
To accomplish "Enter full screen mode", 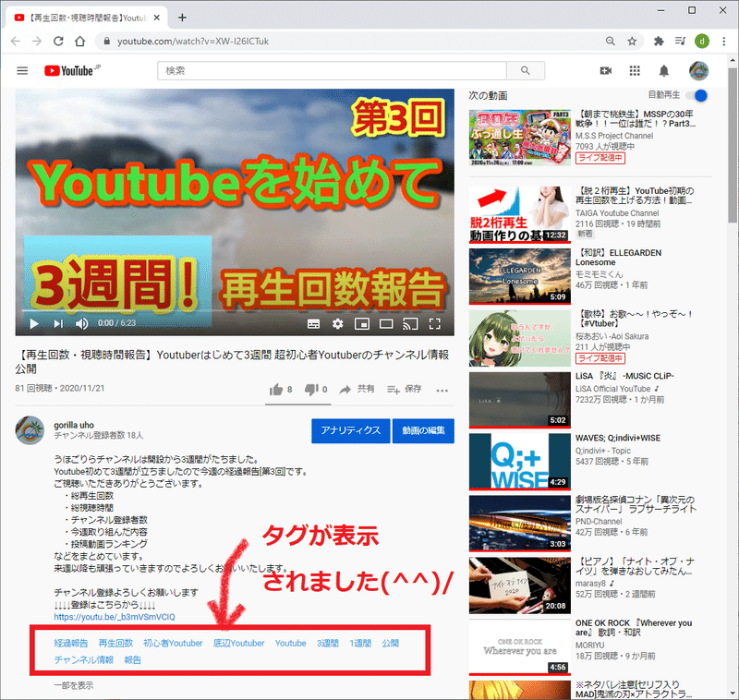I will (x=434, y=324).
